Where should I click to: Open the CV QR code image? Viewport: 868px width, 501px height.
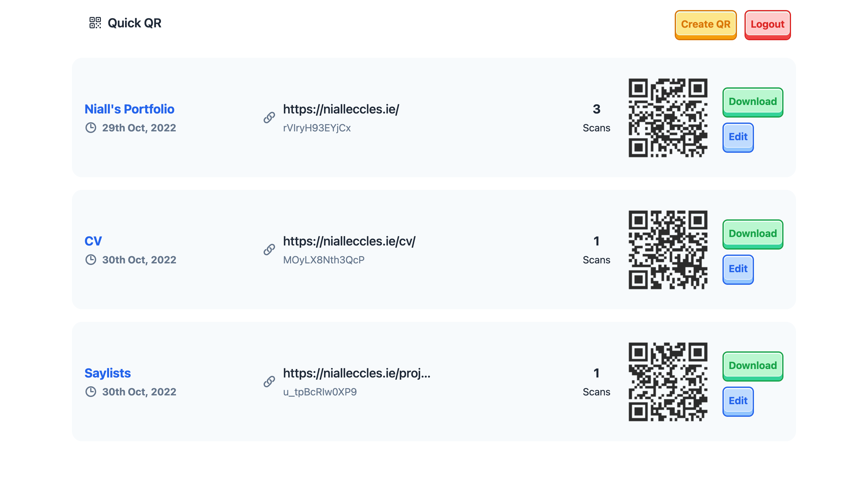[x=668, y=250]
